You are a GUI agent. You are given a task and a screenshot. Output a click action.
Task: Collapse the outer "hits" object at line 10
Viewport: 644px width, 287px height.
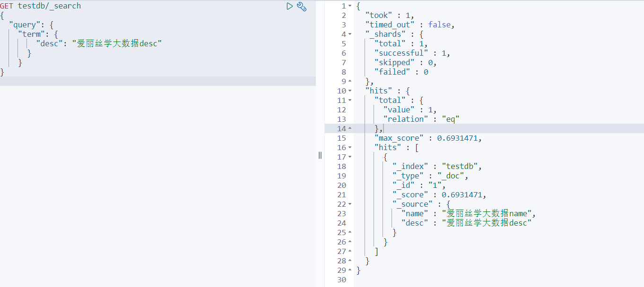[x=350, y=91]
